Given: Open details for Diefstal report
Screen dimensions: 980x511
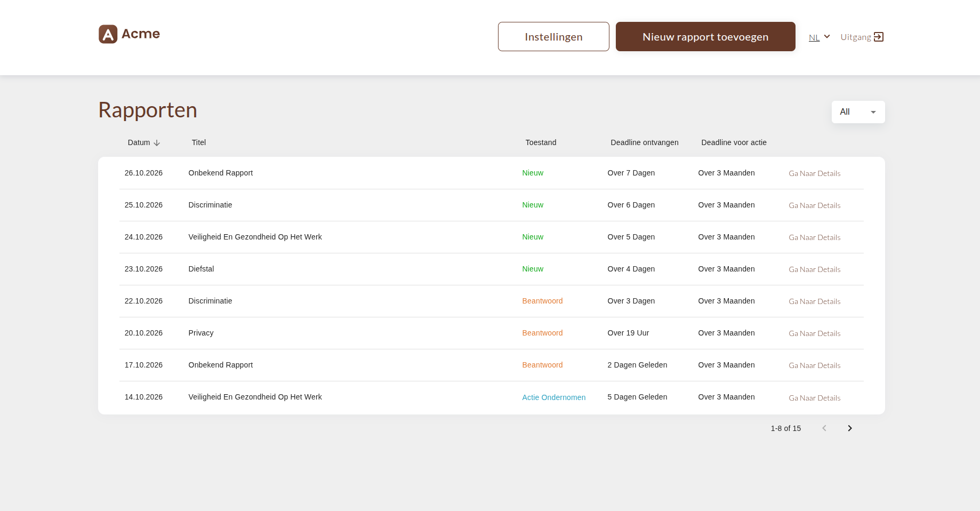Looking at the screenshot, I should (815, 269).
